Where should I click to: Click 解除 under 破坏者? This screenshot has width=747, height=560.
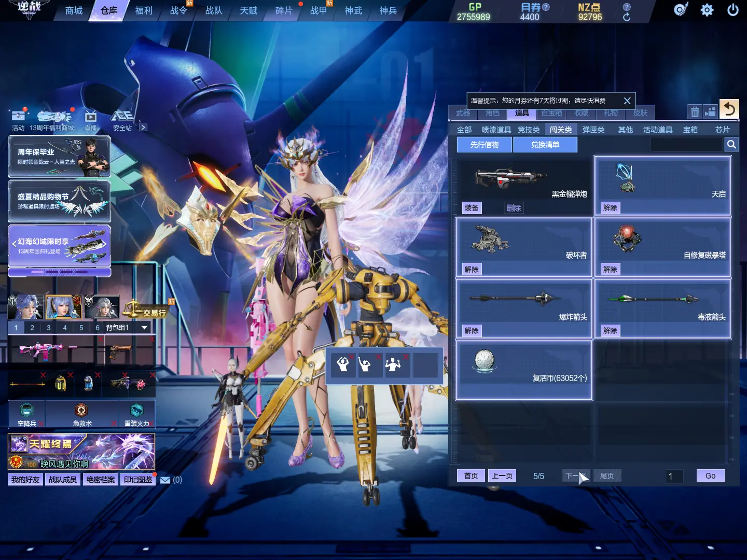(x=472, y=269)
